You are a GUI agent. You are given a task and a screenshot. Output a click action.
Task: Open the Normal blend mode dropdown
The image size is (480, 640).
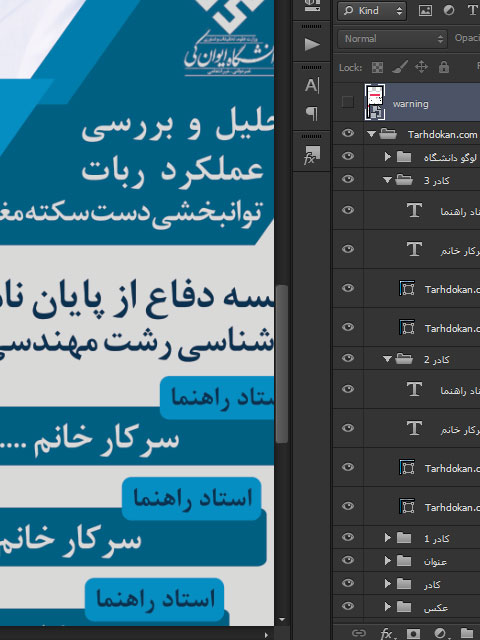pos(392,39)
